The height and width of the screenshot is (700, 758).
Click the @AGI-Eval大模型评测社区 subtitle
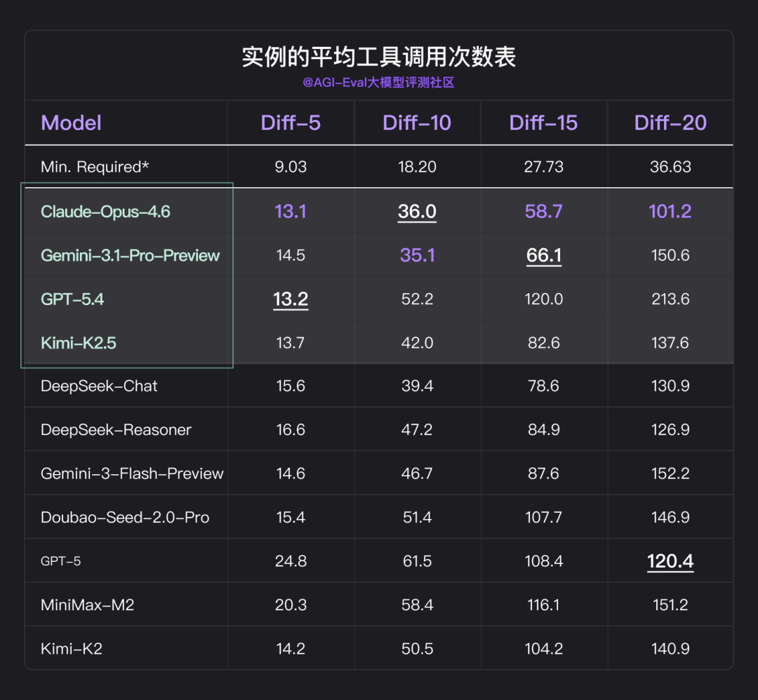pyautogui.click(x=378, y=83)
